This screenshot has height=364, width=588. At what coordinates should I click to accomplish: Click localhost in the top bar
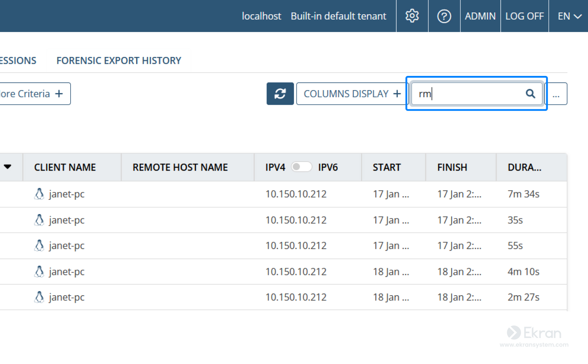261,16
